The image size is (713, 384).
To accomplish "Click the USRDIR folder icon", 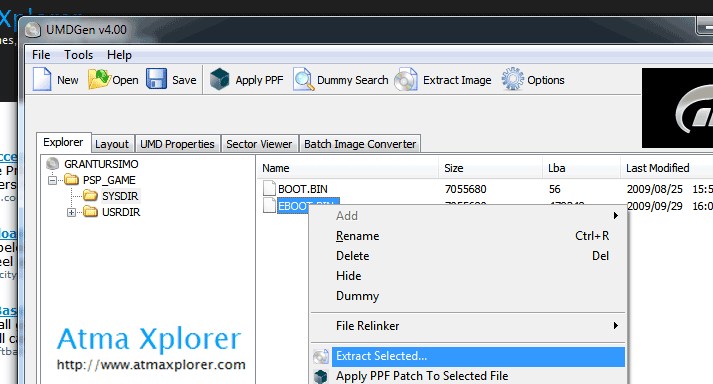I will click(90, 212).
